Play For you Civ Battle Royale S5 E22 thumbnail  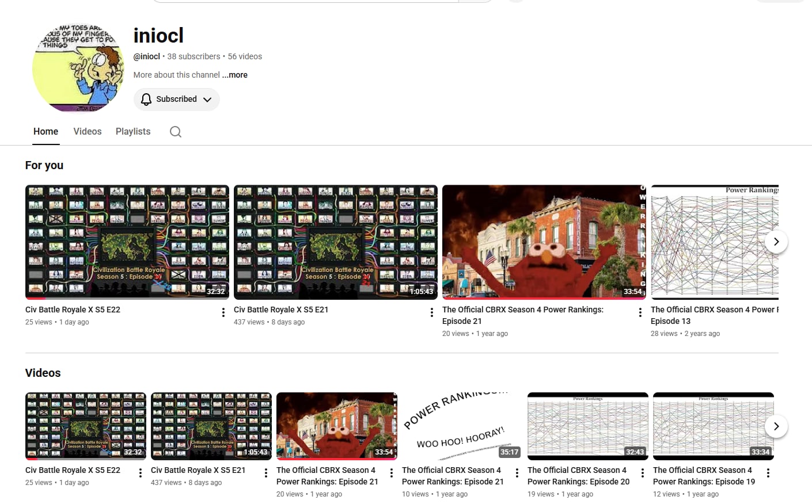[127, 242]
